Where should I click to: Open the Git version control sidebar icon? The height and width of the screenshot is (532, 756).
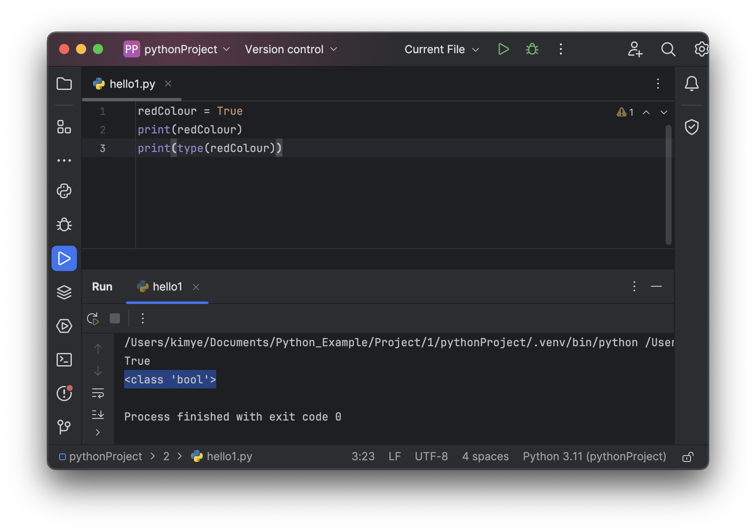coord(64,426)
